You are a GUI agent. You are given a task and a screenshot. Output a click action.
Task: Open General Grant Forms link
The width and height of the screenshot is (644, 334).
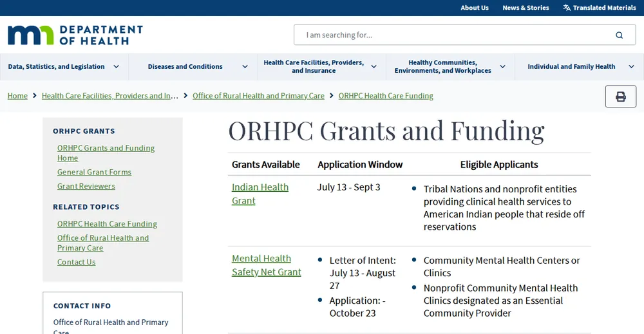(x=94, y=172)
